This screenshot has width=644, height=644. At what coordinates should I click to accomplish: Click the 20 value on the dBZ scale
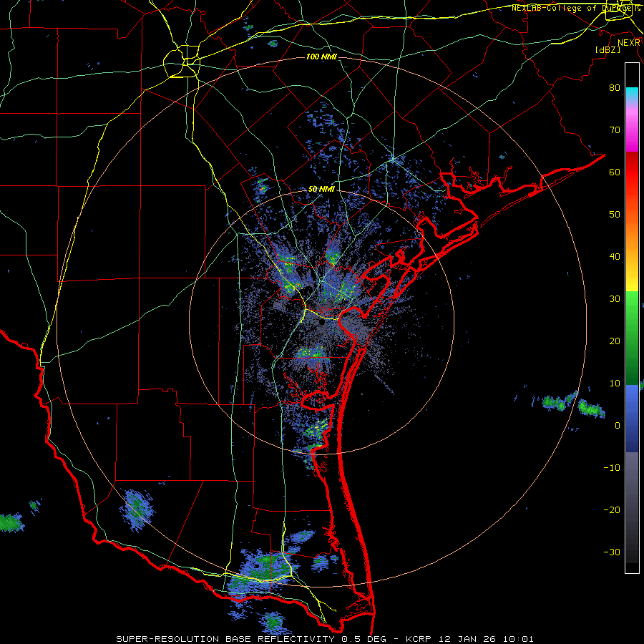pos(615,341)
